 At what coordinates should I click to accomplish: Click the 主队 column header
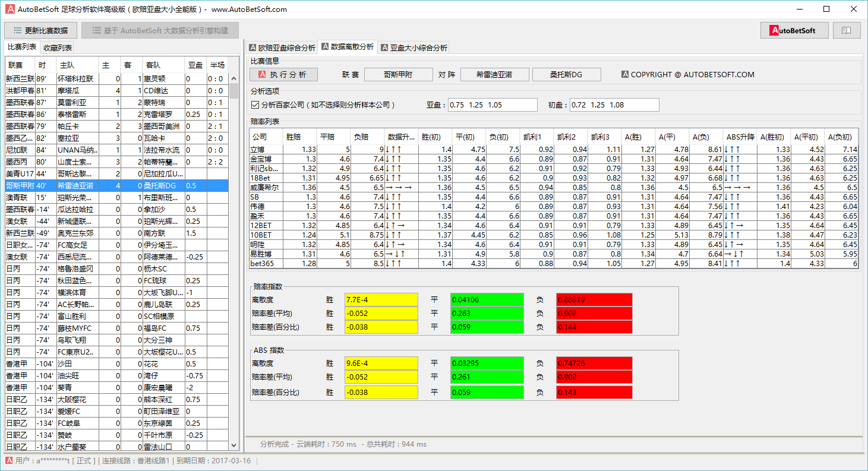pyautogui.click(x=77, y=65)
